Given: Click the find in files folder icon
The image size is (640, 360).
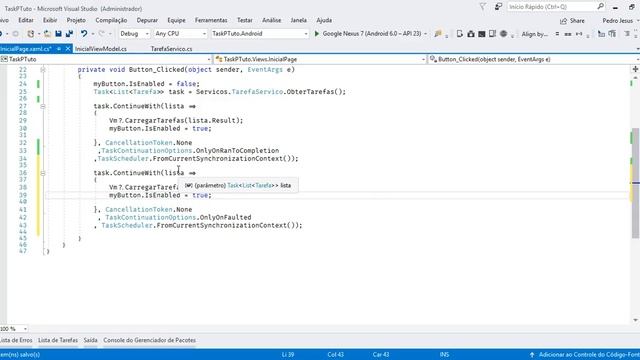Looking at the screenshot, I should [x=438, y=34].
